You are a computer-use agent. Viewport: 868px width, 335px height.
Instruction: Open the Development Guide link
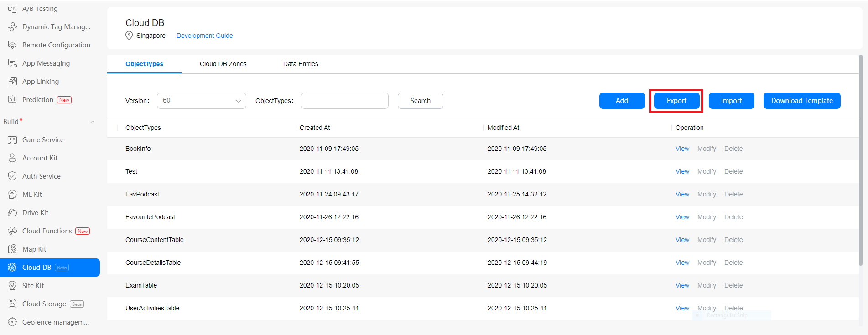pos(204,36)
